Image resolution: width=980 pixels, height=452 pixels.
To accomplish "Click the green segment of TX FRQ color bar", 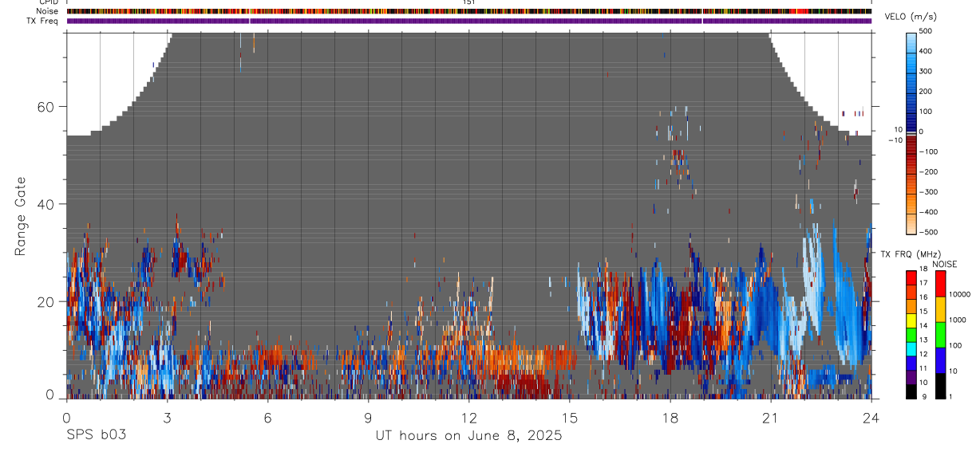I will click(912, 333).
